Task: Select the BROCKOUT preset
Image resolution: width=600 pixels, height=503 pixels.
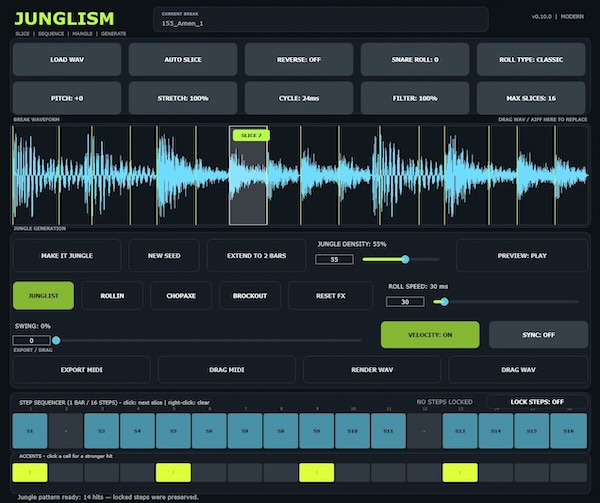Action: (250, 296)
